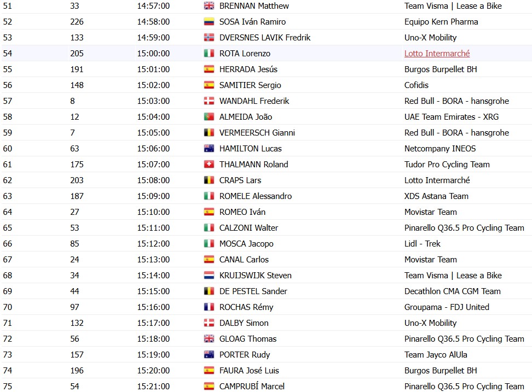The height and width of the screenshot is (392, 532).
Task: Click bib number 226
Action: pyautogui.click(x=77, y=22)
